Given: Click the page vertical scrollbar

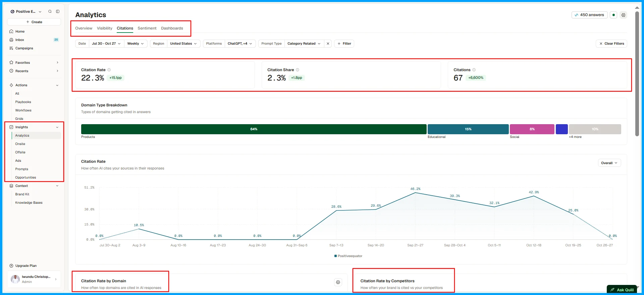Looking at the screenshot, I should pyautogui.click(x=637, y=74).
